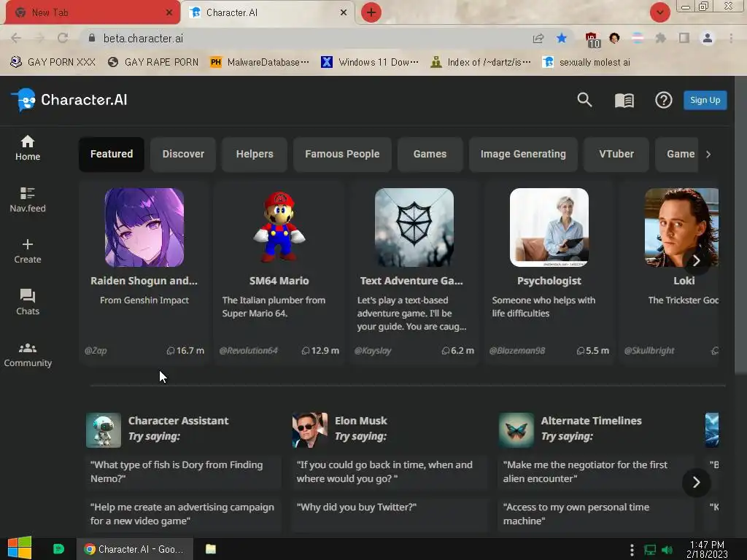Advance featured characters carousel next arrow
This screenshot has width=747, height=560.
(x=696, y=260)
